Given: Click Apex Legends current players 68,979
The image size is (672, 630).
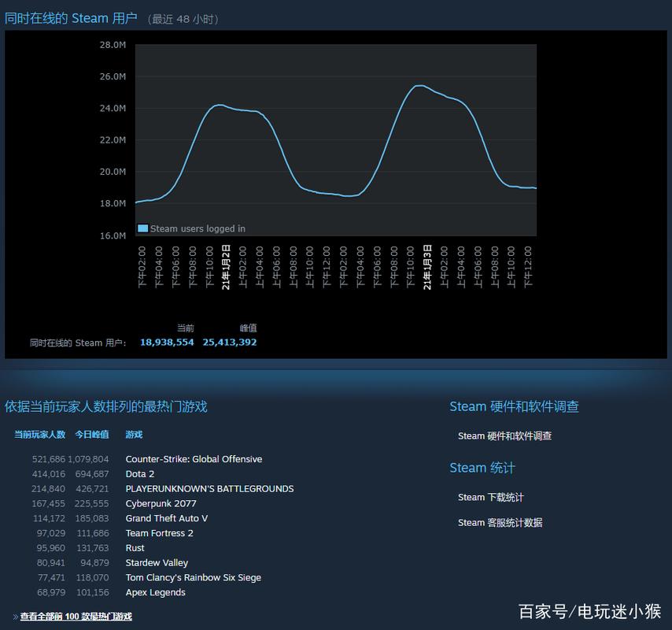Looking at the screenshot, I should pos(51,592).
